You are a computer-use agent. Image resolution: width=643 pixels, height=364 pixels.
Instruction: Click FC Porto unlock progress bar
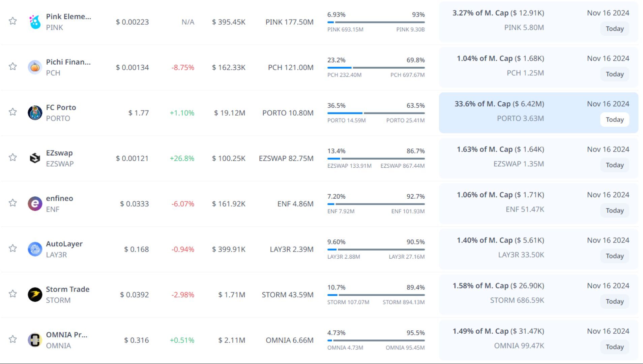coord(376,113)
